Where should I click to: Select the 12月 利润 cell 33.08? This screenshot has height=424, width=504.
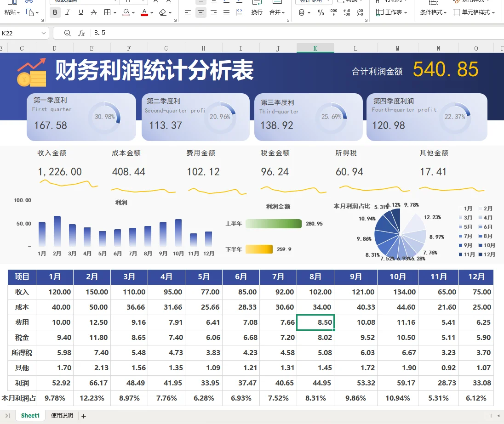(476, 383)
